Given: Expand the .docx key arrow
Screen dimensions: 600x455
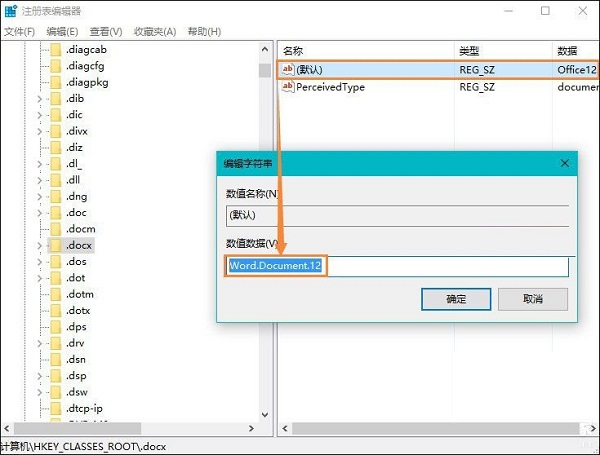Looking at the screenshot, I should point(40,245).
